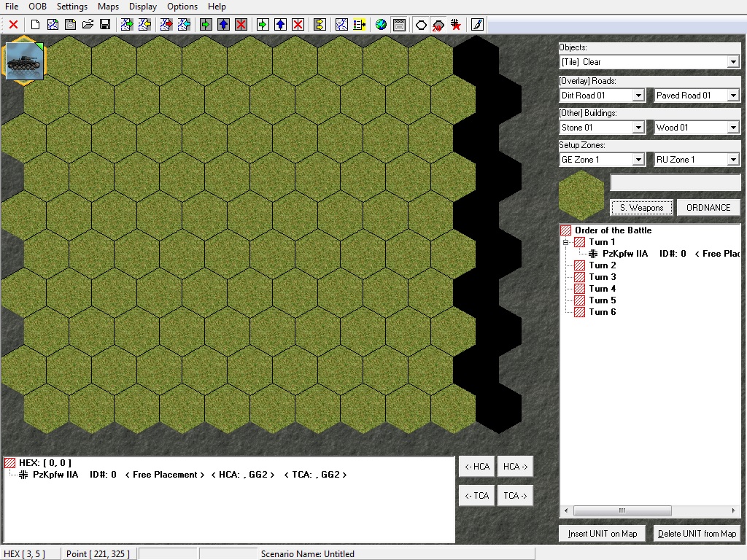Image resolution: width=747 pixels, height=560 pixels.
Task: Click the map icon with red arrow
Action: tap(166, 24)
